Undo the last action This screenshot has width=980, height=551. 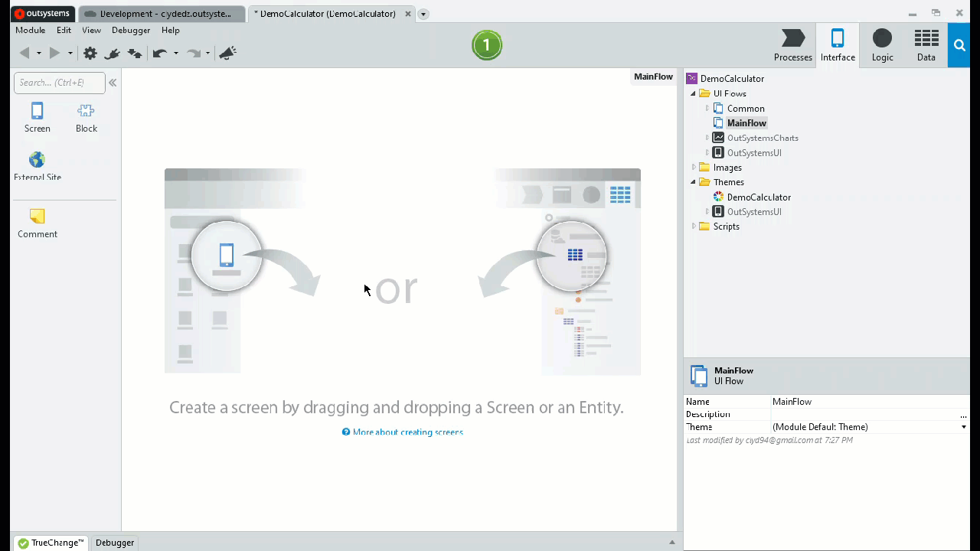pyautogui.click(x=159, y=53)
